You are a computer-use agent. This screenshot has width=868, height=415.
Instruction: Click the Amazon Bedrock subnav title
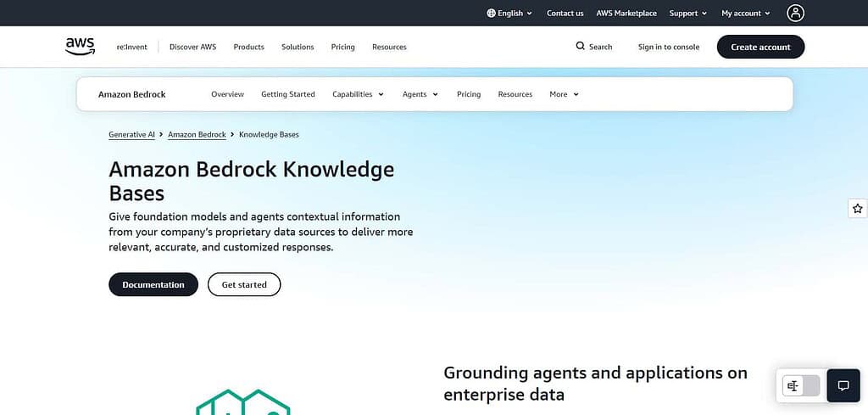coord(131,94)
